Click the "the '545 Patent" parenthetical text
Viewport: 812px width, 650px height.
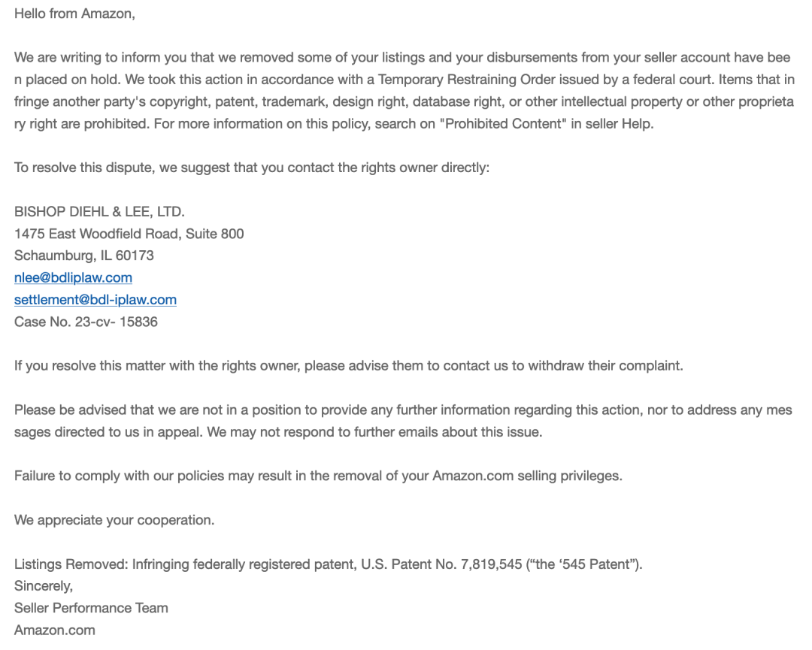pyautogui.click(x=583, y=564)
